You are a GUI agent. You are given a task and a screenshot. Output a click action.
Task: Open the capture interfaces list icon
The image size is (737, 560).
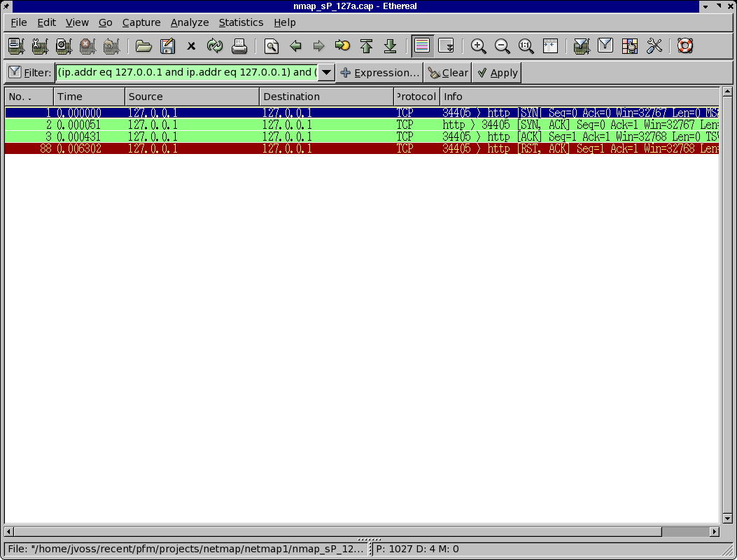(x=16, y=46)
